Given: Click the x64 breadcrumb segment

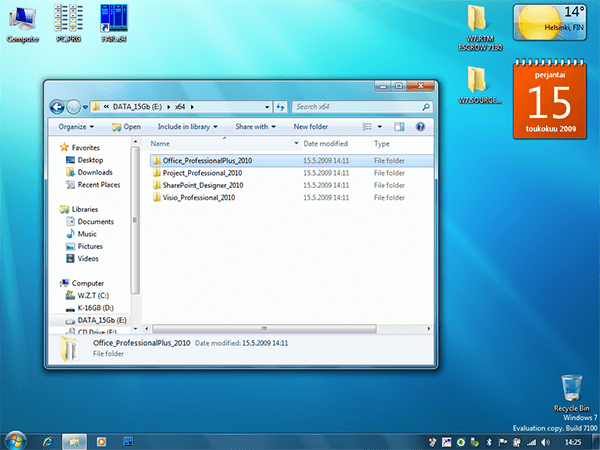Looking at the screenshot, I should tap(180, 107).
